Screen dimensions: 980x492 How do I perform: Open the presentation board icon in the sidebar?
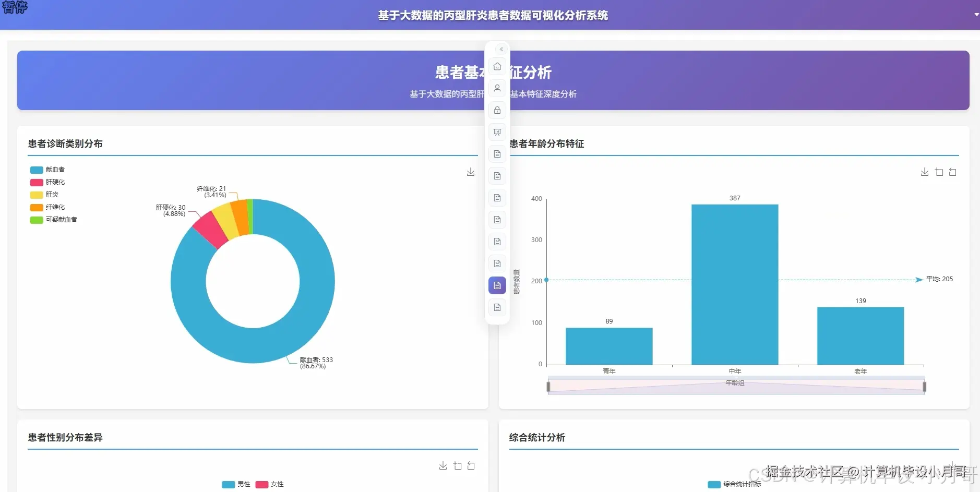click(497, 132)
